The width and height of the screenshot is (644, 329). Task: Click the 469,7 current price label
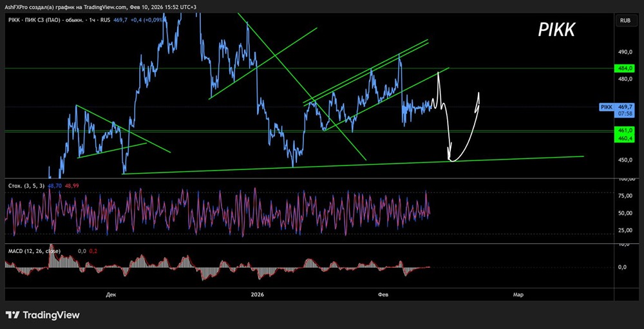(625, 106)
